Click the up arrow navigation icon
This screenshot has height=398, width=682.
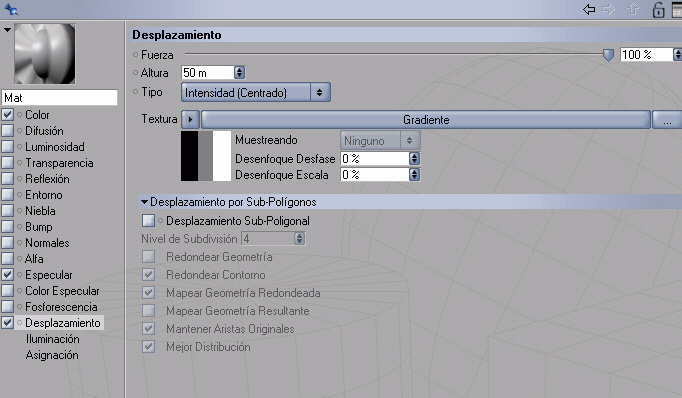point(633,9)
